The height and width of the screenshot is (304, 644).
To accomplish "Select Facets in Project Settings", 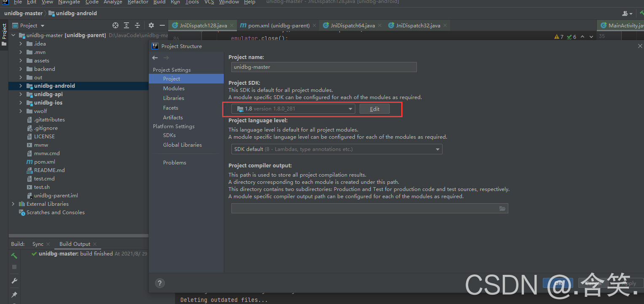I will 171,108.
